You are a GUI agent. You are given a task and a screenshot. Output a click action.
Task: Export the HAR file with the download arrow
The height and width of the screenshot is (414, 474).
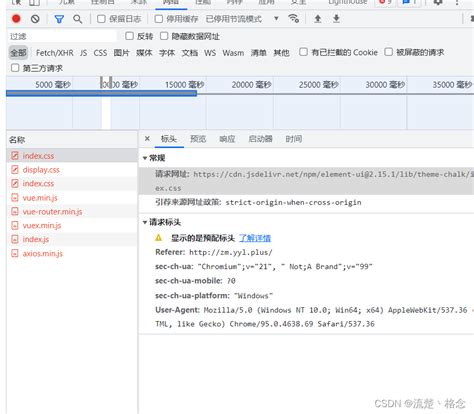pyautogui.click(x=336, y=19)
